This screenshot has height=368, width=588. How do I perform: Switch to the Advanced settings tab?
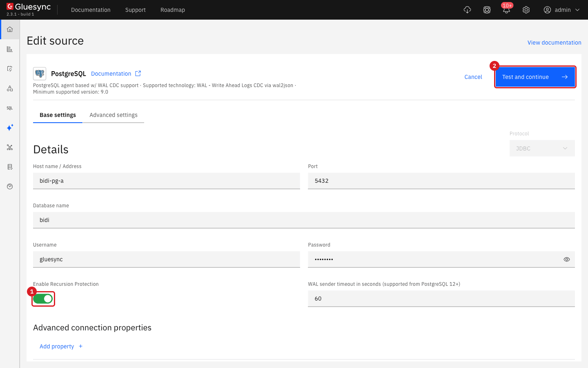click(x=114, y=115)
